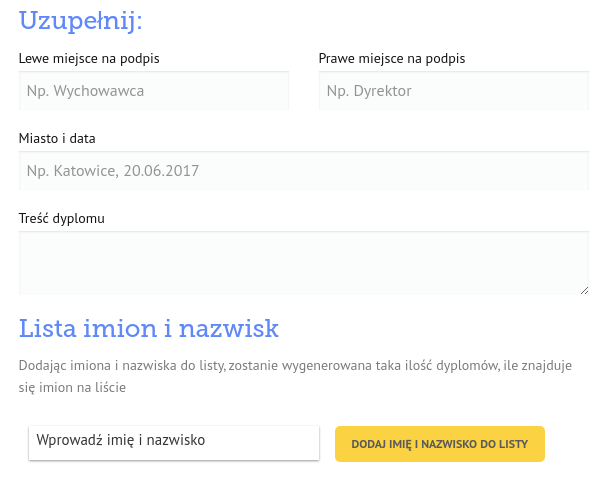The image size is (598, 483).
Task: Click the Miasto i data label
Action: pyautogui.click(x=57, y=138)
